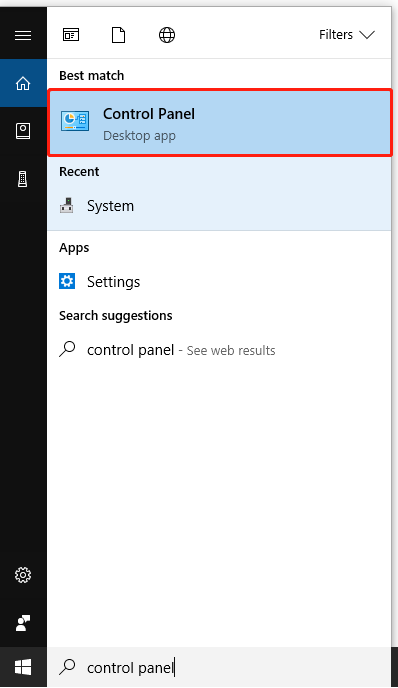Filter results by Documents page icon

point(118,35)
